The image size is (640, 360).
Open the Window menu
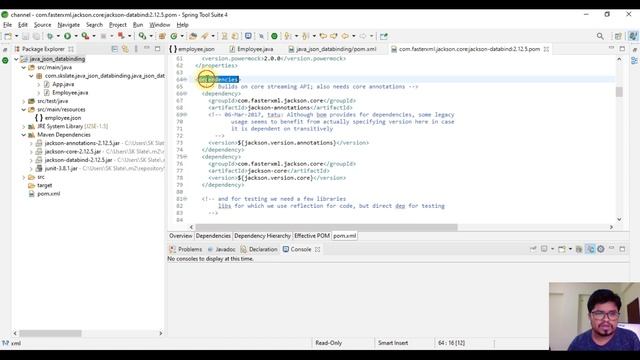tap(160, 25)
